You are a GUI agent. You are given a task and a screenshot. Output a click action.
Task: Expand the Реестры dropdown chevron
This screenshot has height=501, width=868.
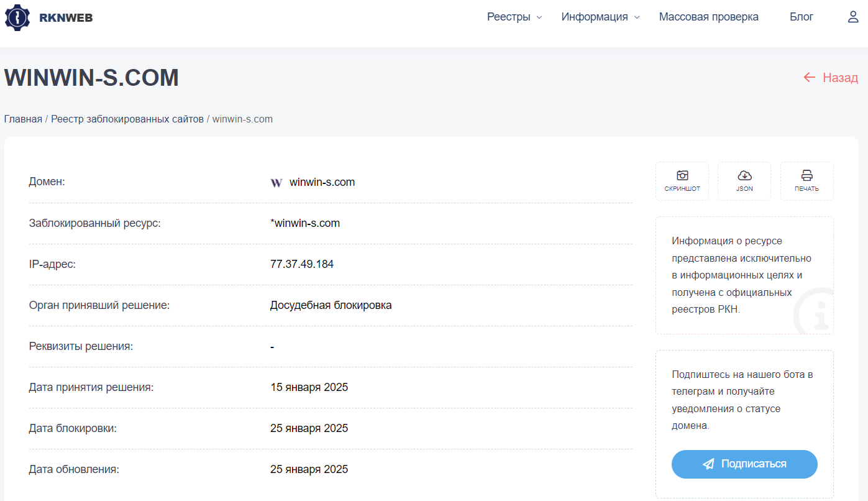539,17
